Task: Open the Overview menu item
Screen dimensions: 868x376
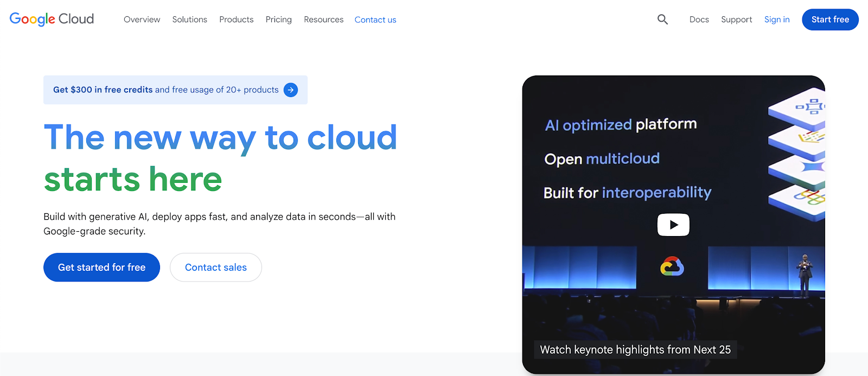Action: [x=142, y=20]
